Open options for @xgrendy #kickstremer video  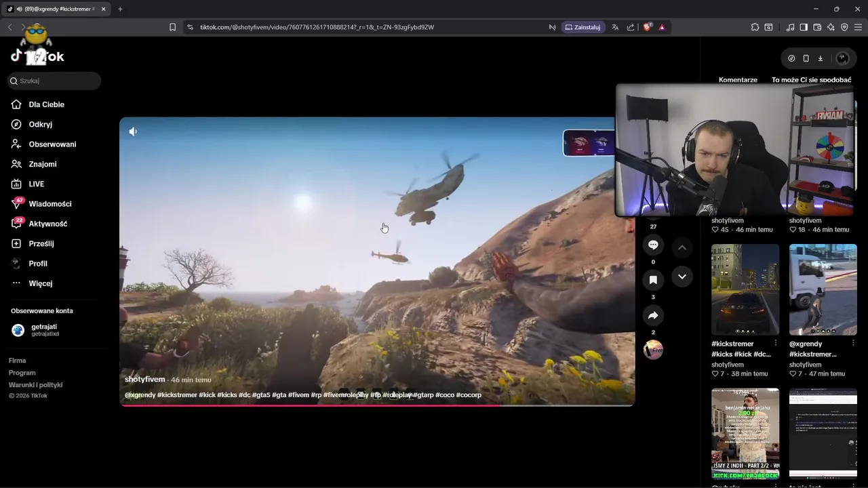point(853,344)
